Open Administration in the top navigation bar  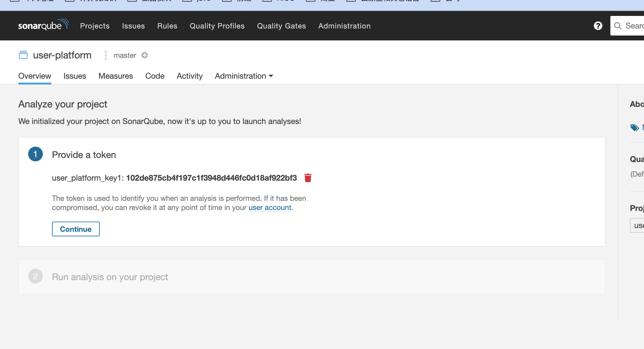(x=344, y=26)
